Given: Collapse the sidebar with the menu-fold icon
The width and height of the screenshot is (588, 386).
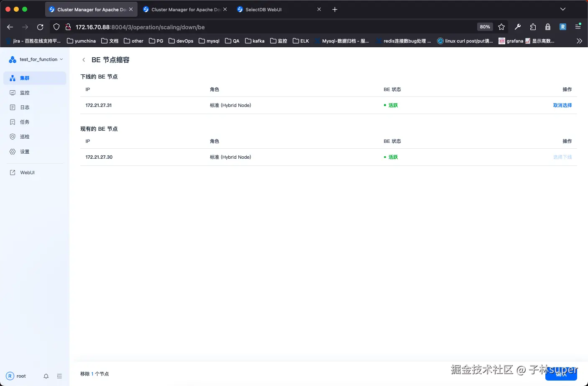Looking at the screenshot, I should (59, 376).
